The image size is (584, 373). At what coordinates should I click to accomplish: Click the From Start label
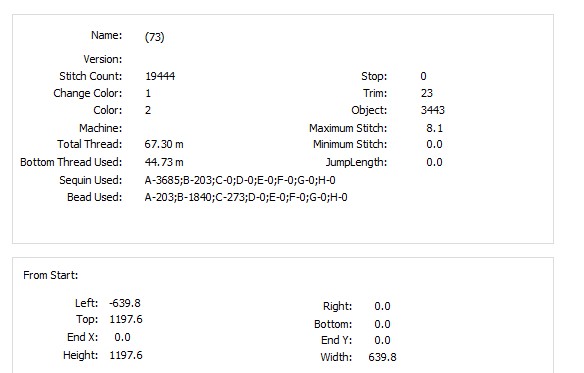(51, 275)
